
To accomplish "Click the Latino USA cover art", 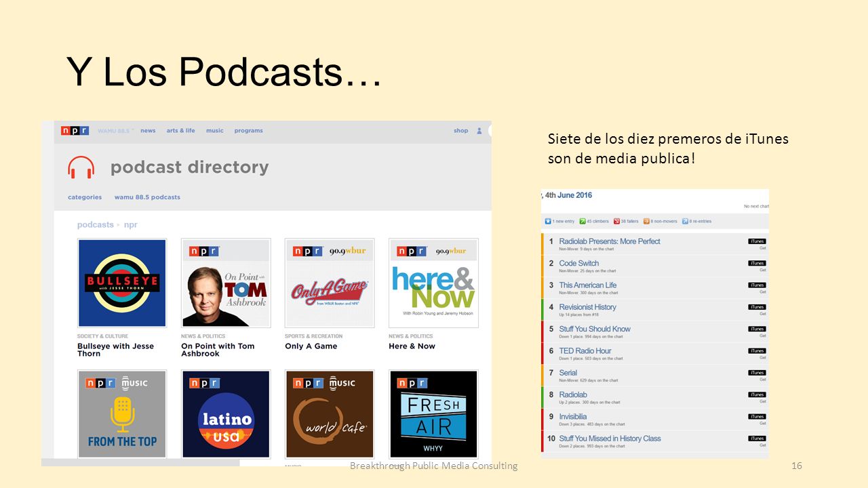I will pyautogui.click(x=226, y=414).
